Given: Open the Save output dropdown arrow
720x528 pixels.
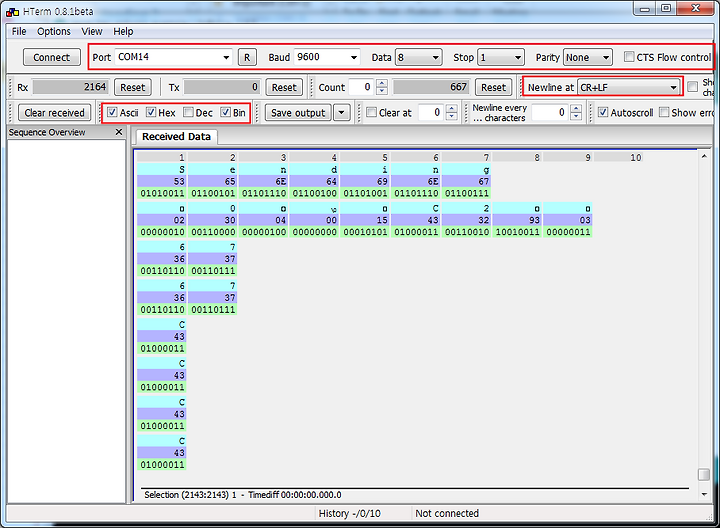Looking at the screenshot, I should [342, 112].
